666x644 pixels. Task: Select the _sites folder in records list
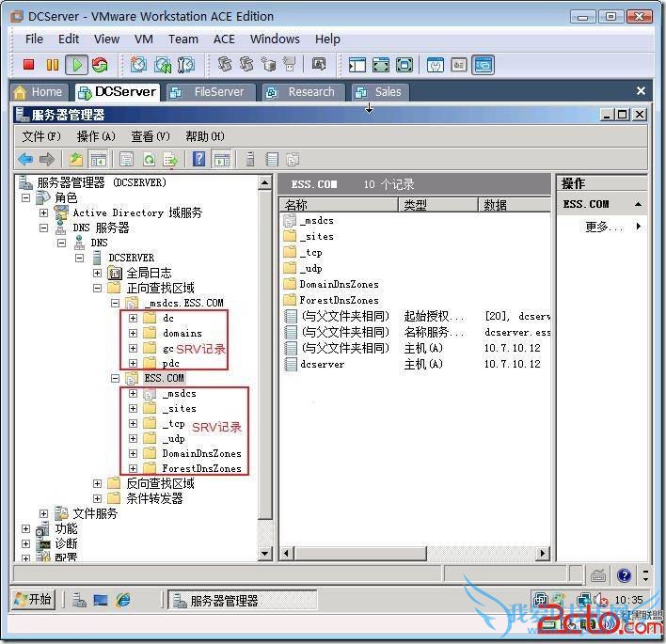tap(316, 237)
